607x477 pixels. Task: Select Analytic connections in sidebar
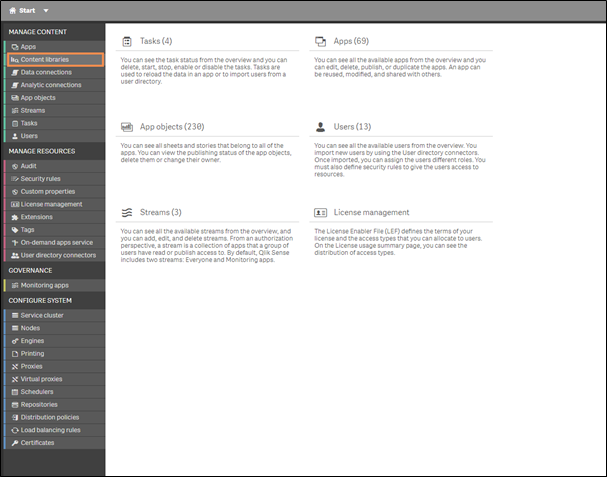click(x=55, y=85)
